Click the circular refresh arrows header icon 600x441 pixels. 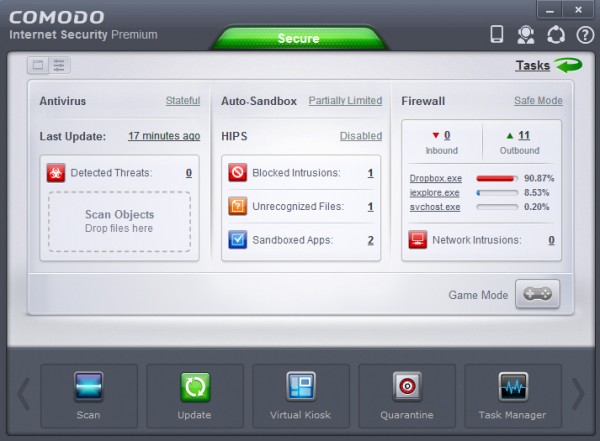[556, 35]
